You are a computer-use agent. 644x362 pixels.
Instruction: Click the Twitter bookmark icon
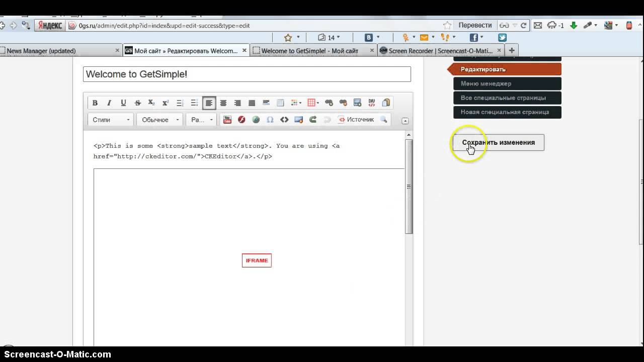[x=502, y=38]
